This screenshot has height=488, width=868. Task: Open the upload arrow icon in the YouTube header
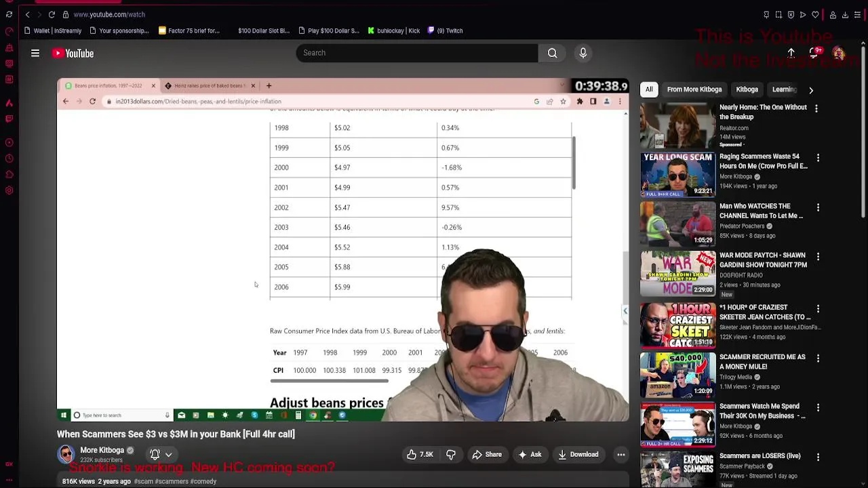pyautogui.click(x=791, y=53)
